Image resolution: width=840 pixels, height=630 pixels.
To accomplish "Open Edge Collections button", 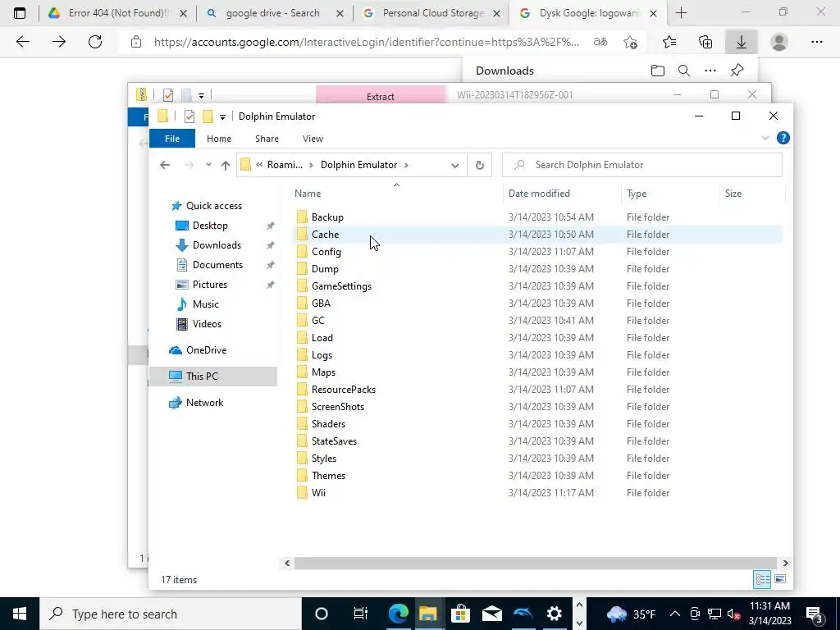I will point(705,42).
